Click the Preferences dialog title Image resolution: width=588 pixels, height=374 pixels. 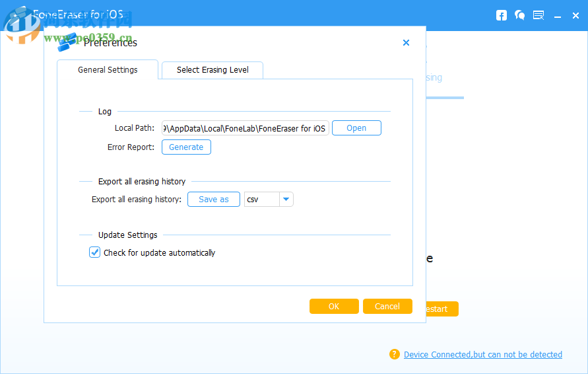[110, 43]
